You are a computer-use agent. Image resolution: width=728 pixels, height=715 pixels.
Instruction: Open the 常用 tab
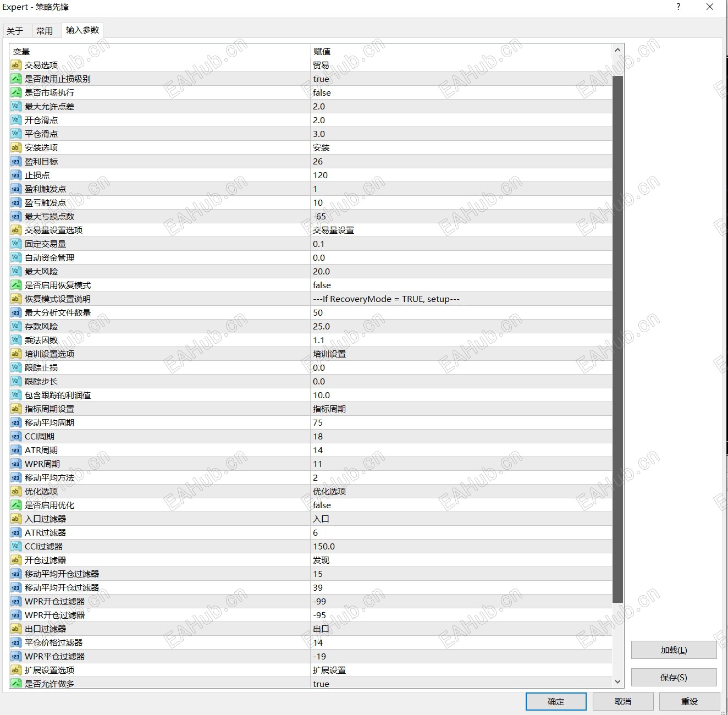point(45,31)
